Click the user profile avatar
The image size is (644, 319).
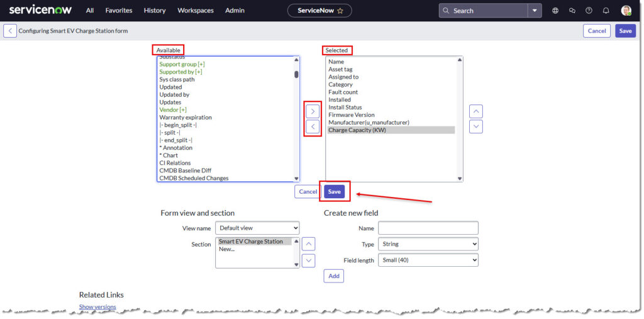(626, 11)
